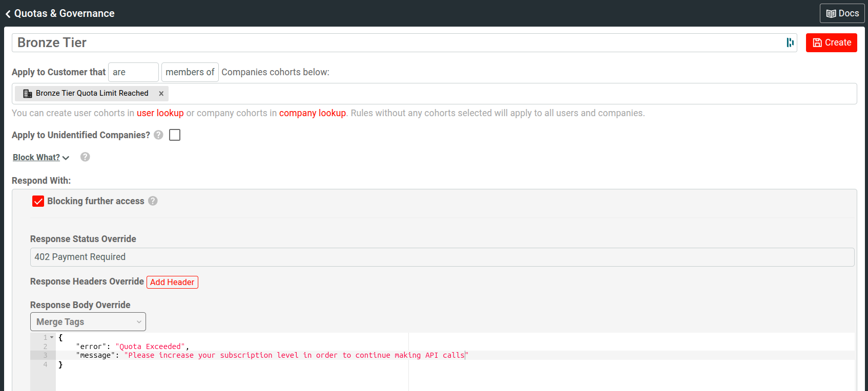
Task: Open the Merge Tags dropdown
Action: (88, 322)
